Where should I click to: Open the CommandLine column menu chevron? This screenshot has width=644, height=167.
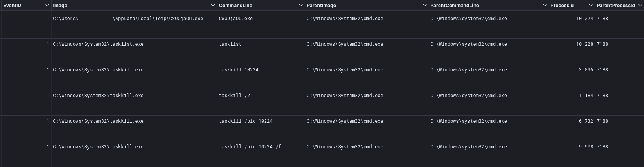coord(301,6)
